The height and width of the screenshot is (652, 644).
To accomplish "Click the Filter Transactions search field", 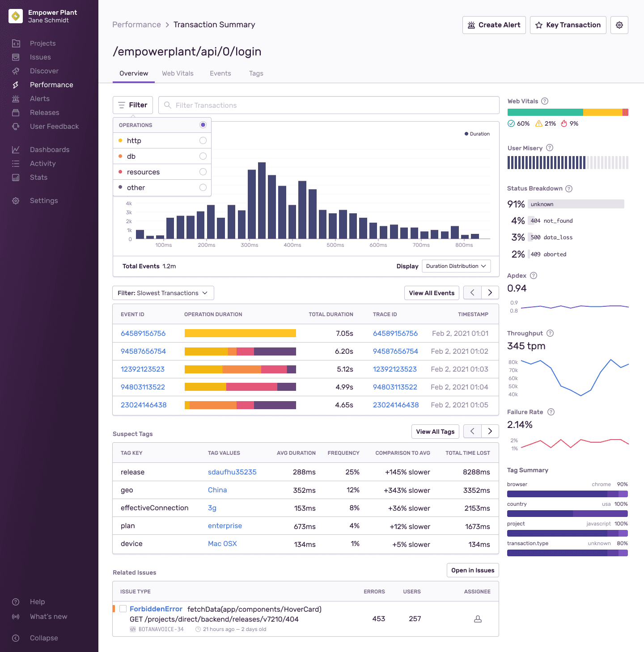I will click(x=328, y=105).
